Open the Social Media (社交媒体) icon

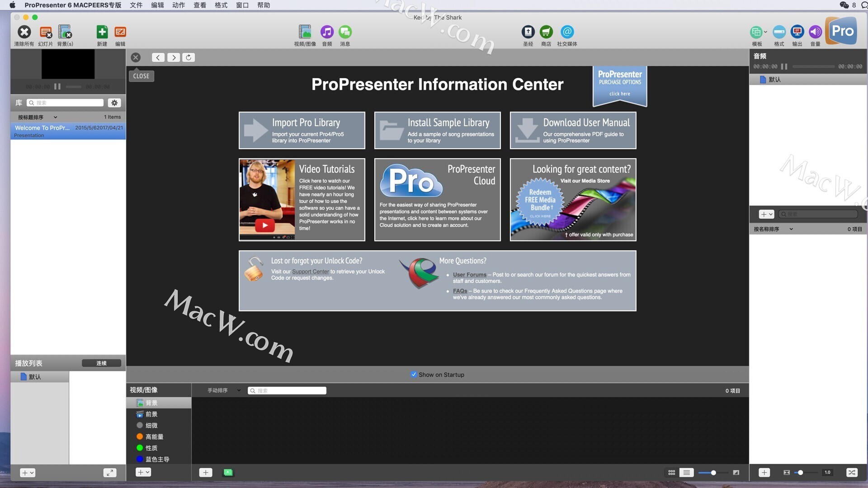567,32
